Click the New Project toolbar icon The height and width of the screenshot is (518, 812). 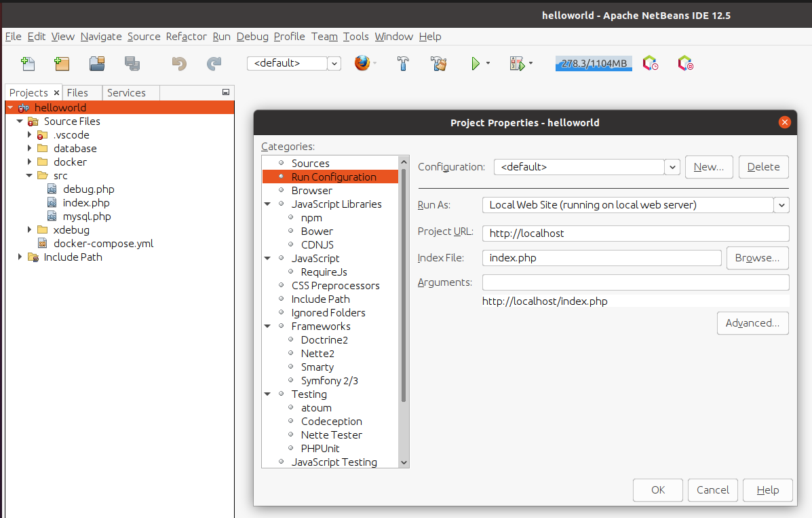(62, 63)
